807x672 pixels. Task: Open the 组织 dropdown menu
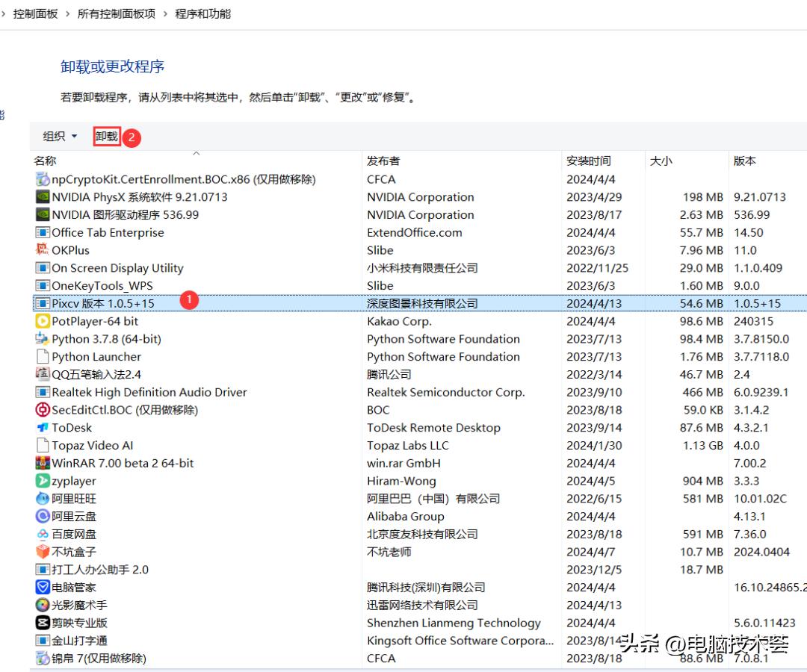pyautogui.click(x=60, y=136)
